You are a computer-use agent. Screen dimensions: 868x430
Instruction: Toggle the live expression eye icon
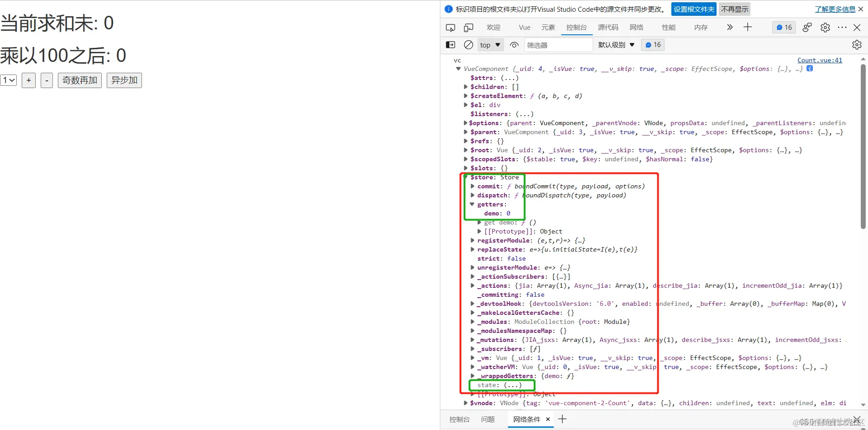coord(514,45)
